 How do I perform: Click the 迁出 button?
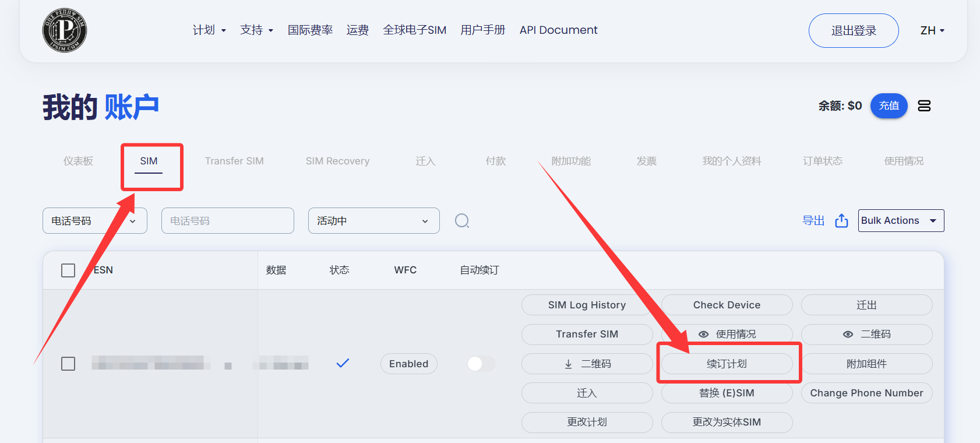(866, 305)
